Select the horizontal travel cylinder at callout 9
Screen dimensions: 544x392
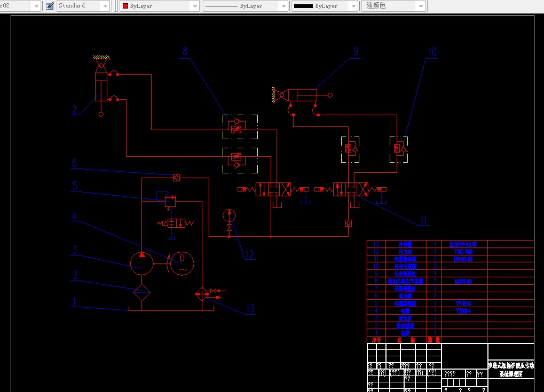coord(302,95)
